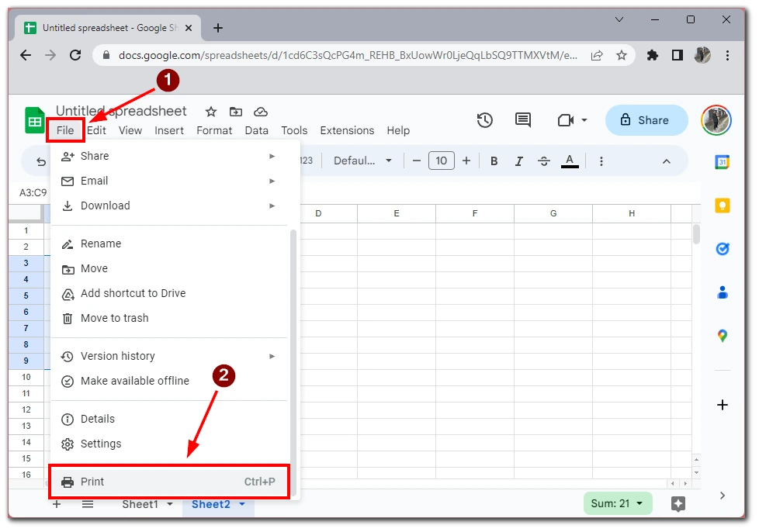The height and width of the screenshot is (532, 759).
Task: Star the Untitled spreadsheet
Action: click(x=211, y=112)
